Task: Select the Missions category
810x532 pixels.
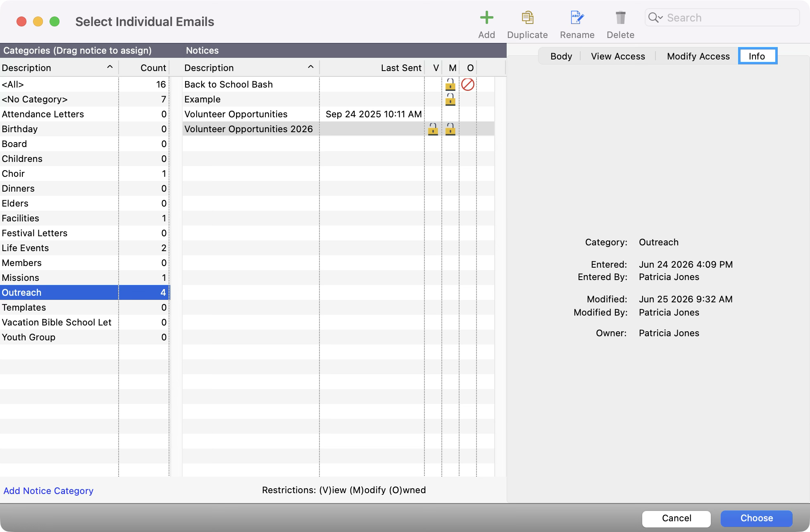Action: pyautogui.click(x=85, y=278)
